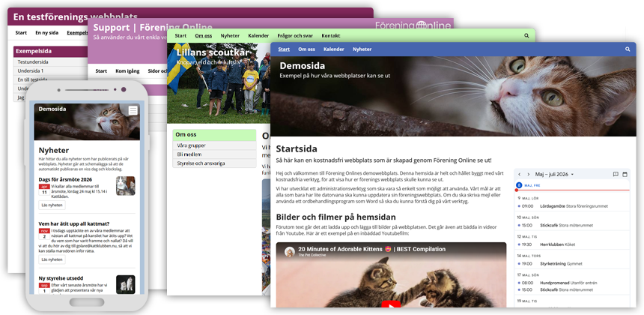Tap the Demosida title on the phone
644x315 pixels.
pos(52,109)
